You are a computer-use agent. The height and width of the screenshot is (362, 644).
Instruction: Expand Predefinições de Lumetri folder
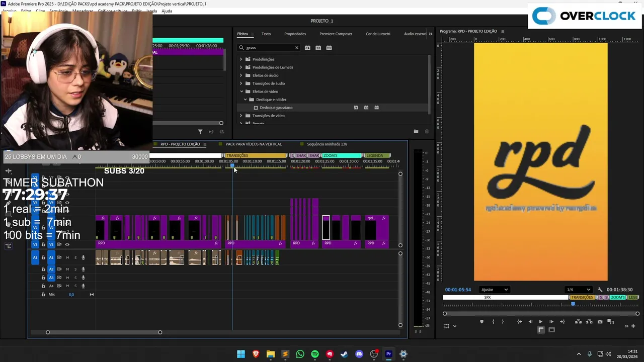(241, 67)
